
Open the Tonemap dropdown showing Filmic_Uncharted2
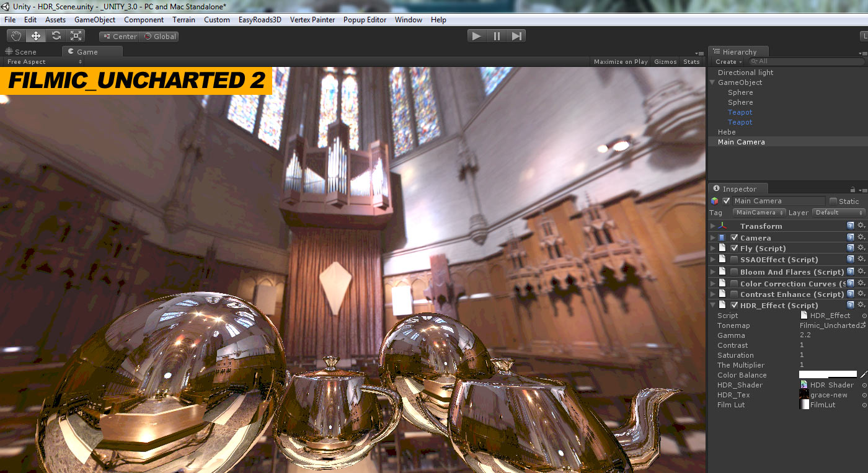[832, 325]
